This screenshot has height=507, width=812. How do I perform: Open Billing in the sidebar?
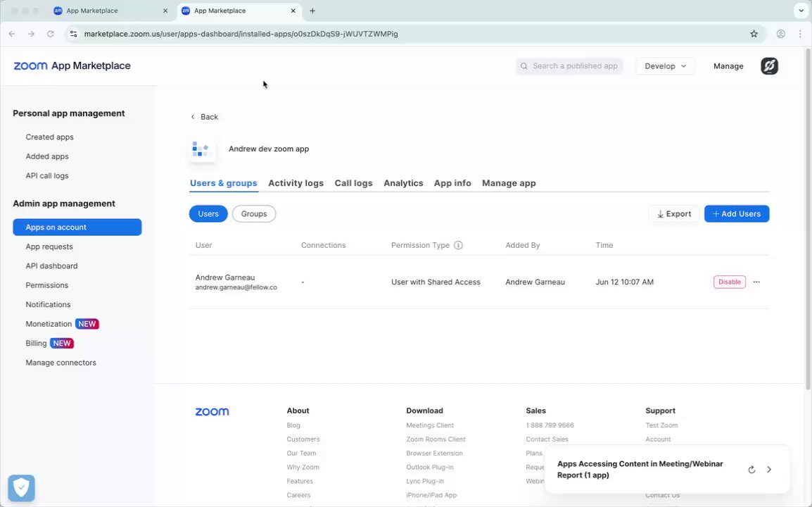pyautogui.click(x=36, y=343)
